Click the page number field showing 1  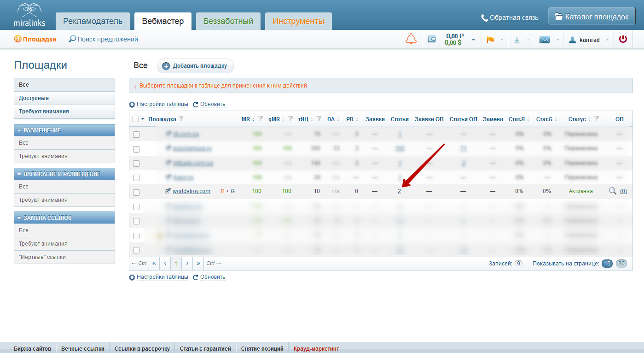176,264
